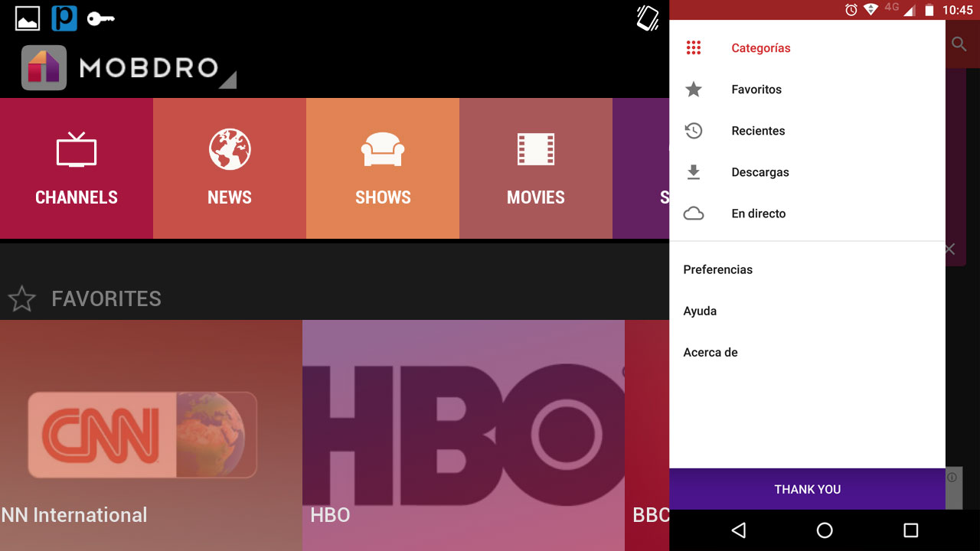Click the Favorites star icon on dark screen
The height and width of the screenshot is (551, 980).
point(21,298)
